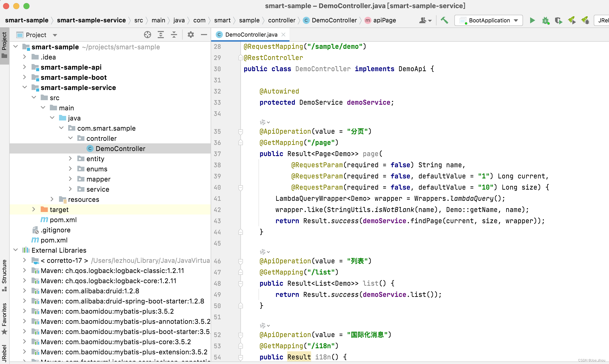The image size is (609, 364).
Task: Collapse the smart-sample root project node
Action: click(x=16, y=47)
